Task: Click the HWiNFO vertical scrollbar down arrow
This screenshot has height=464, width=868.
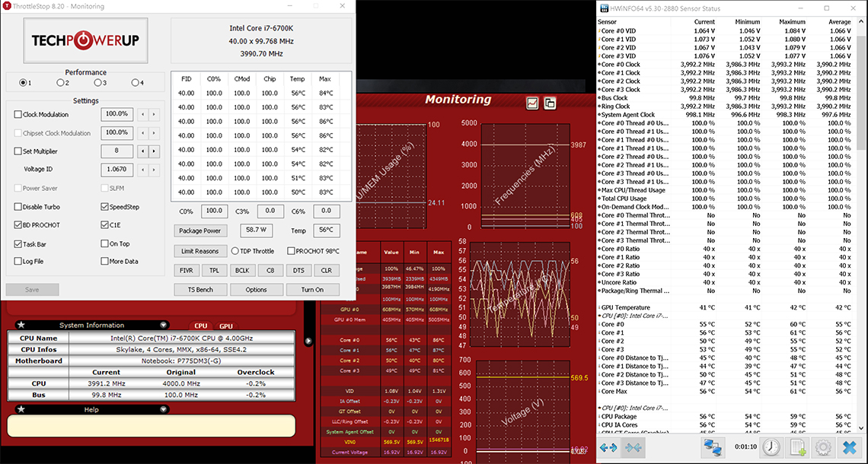Action: point(862,427)
